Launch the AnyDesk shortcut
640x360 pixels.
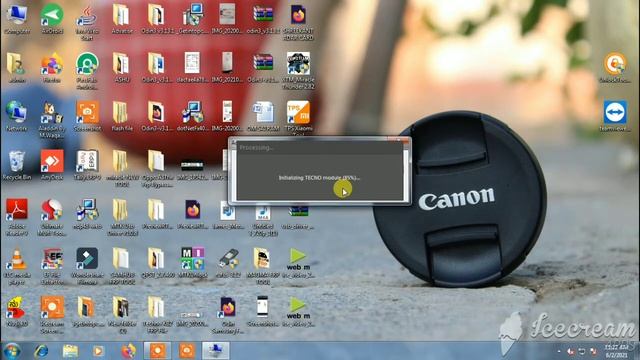tap(52, 165)
